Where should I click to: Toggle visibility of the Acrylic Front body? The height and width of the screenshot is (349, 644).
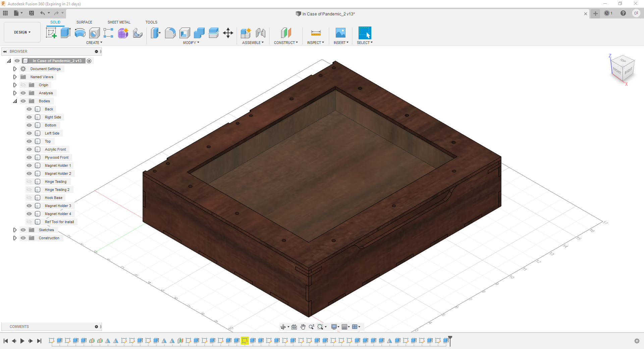click(29, 149)
